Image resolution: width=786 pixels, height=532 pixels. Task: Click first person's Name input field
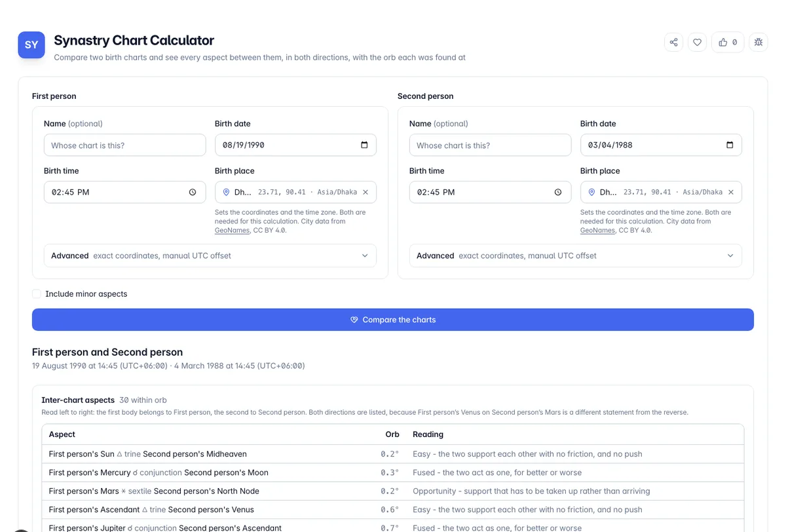(x=125, y=145)
